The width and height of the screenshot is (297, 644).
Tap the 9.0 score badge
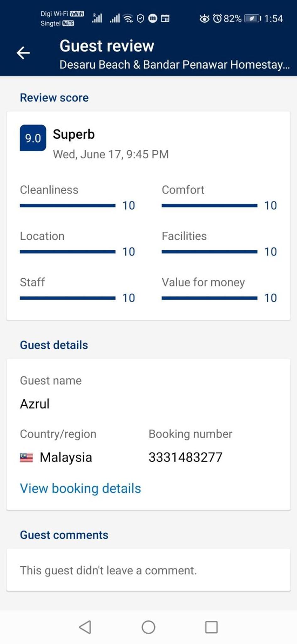click(33, 138)
